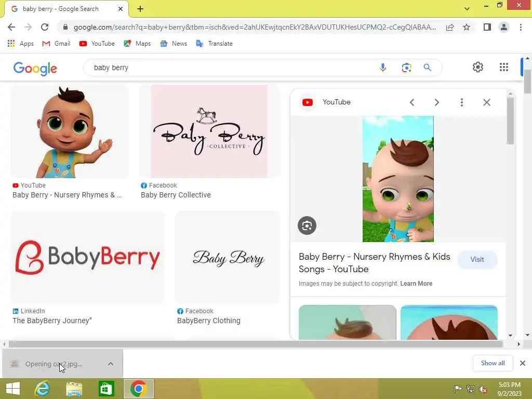Bookmark this page with the star icon
The height and width of the screenshot is (399, 532).
coord(467,27)
